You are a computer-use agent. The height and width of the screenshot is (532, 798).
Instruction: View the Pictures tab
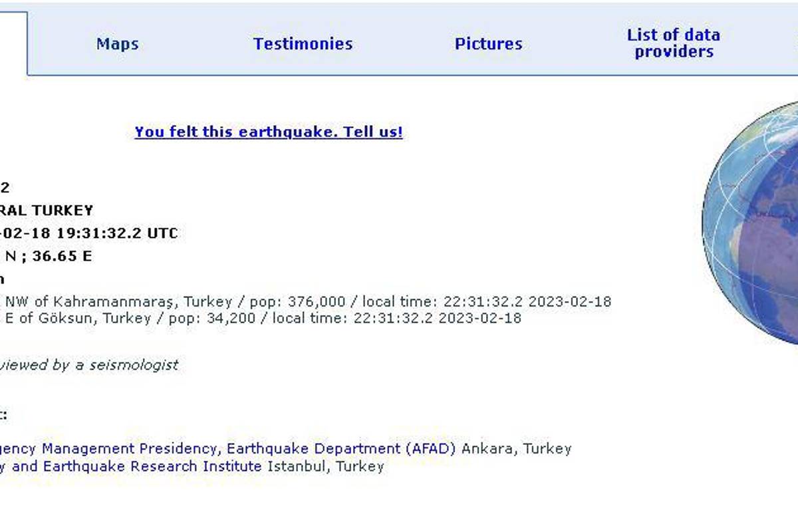[488, 44]
